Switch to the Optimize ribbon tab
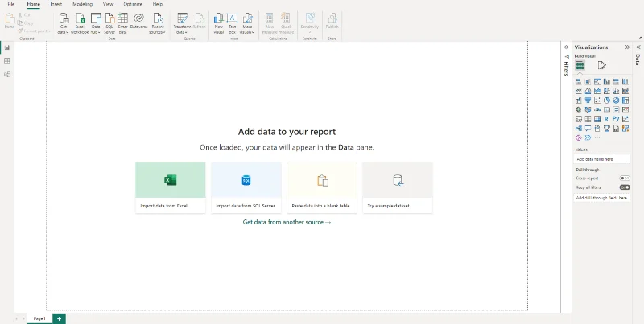 (x=133, y=4)
